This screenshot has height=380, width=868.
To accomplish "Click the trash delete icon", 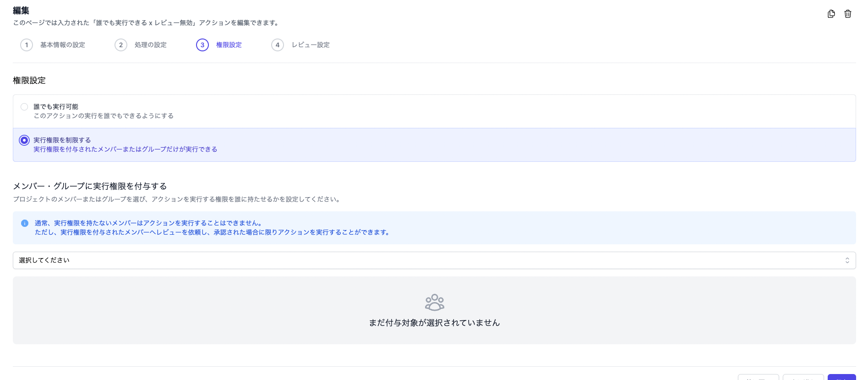I will [x=848, y=14].
